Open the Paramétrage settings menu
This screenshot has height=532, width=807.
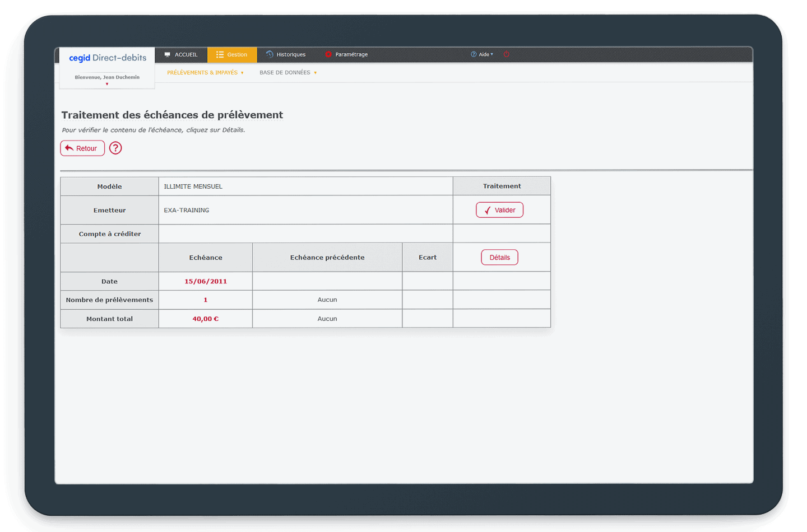(346, 55)
